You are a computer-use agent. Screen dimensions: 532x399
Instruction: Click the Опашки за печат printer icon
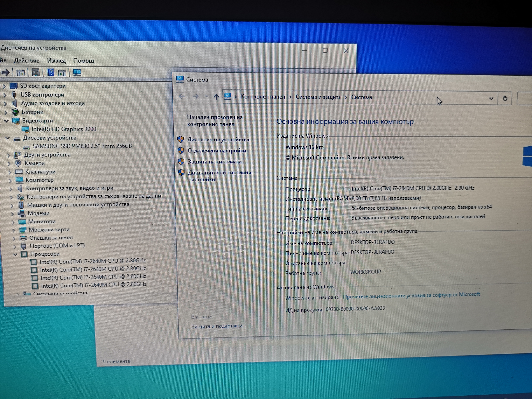(23, 238)
